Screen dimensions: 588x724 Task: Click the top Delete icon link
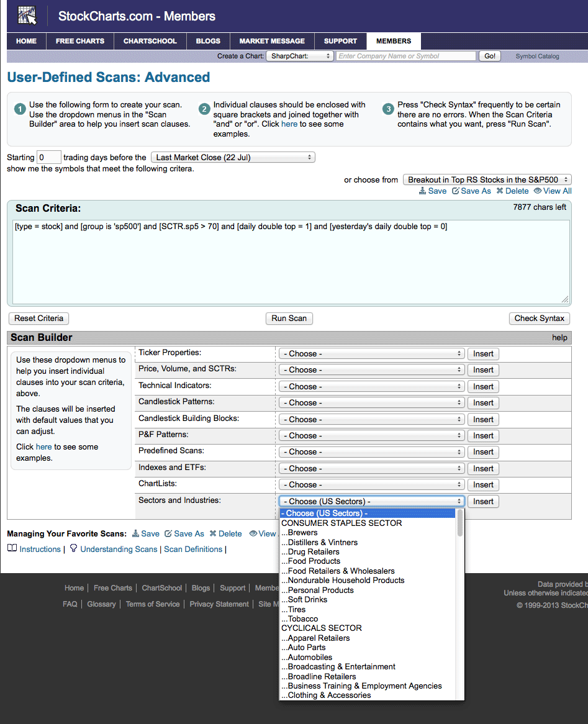512,191
